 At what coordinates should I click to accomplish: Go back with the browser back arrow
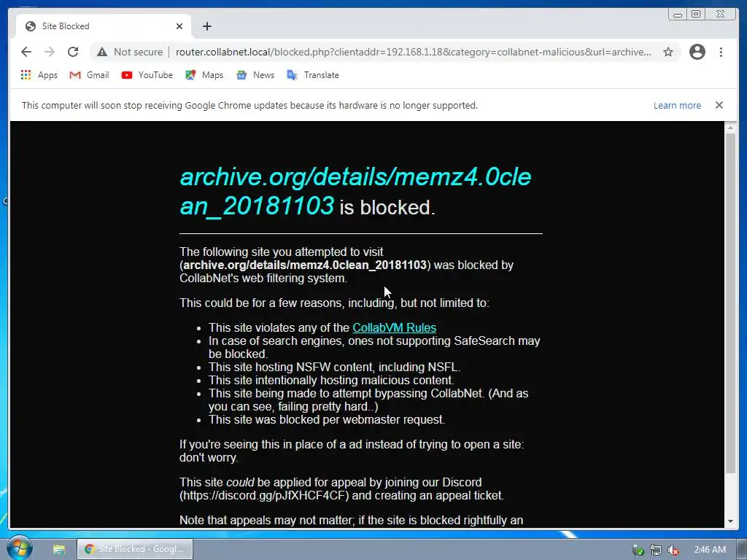[26, 52]
